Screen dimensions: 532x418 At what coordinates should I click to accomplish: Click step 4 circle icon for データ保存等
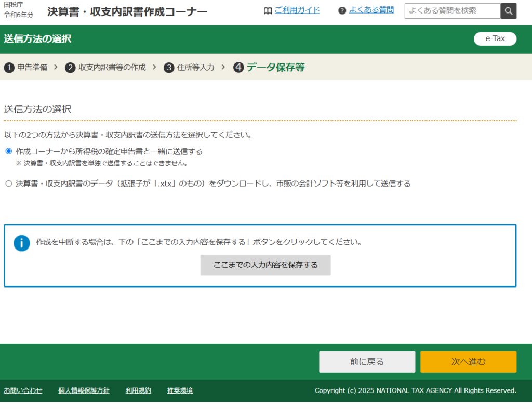coord(238,68)
